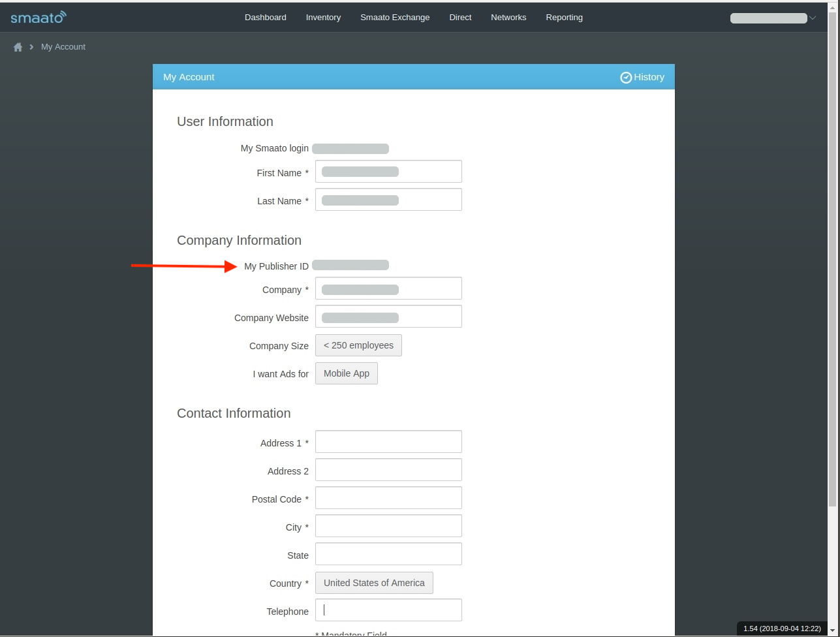Screen dimensions: 840x637
Task: Expand the user account menu chevron
Action: click(813, 18)
